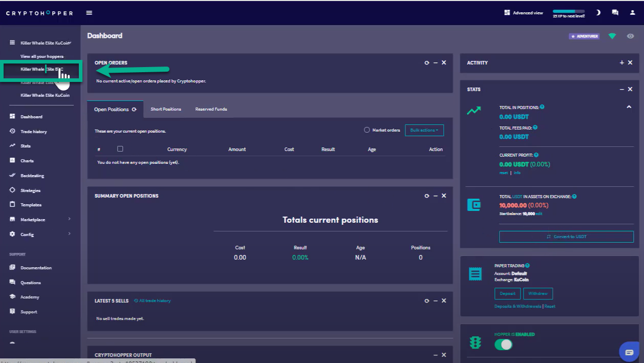This screenshot has width=644, height=363.
Task: Open the Bulk actions dropdown
Action: click(424, 130)
